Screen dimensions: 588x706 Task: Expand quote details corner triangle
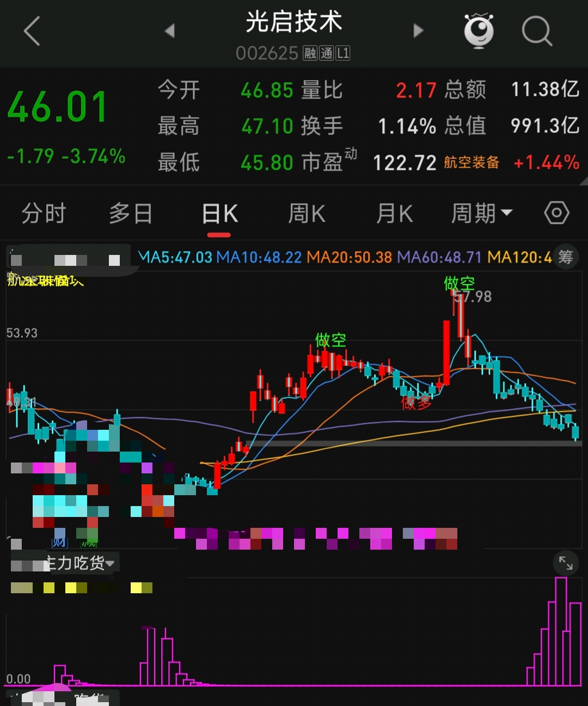[584, 181]
